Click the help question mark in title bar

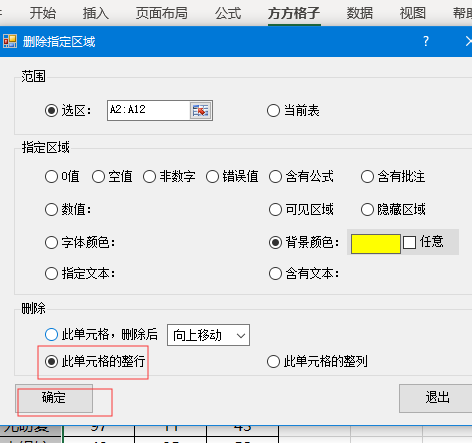[x=426, y=41]
